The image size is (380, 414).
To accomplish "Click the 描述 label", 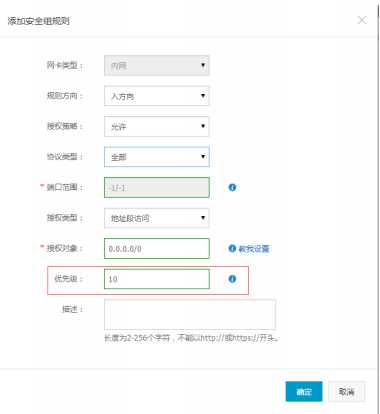I will [72, 309].
